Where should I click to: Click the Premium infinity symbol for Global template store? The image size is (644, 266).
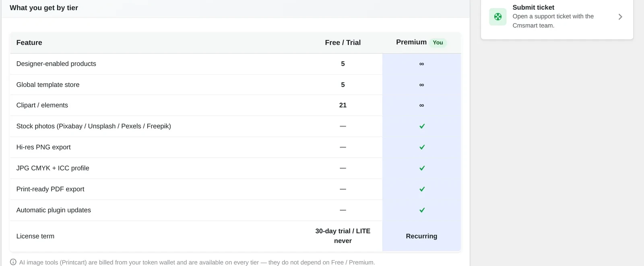421,85
